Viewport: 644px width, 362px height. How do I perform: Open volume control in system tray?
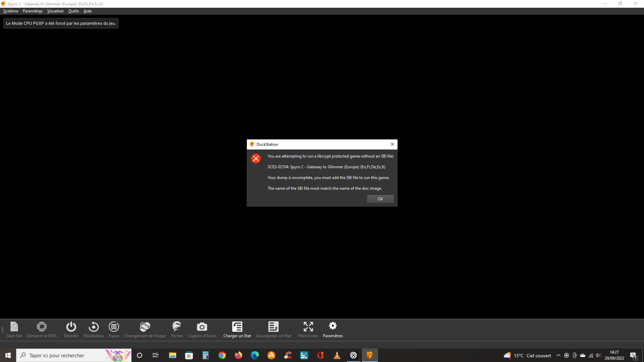click(599, 355)
